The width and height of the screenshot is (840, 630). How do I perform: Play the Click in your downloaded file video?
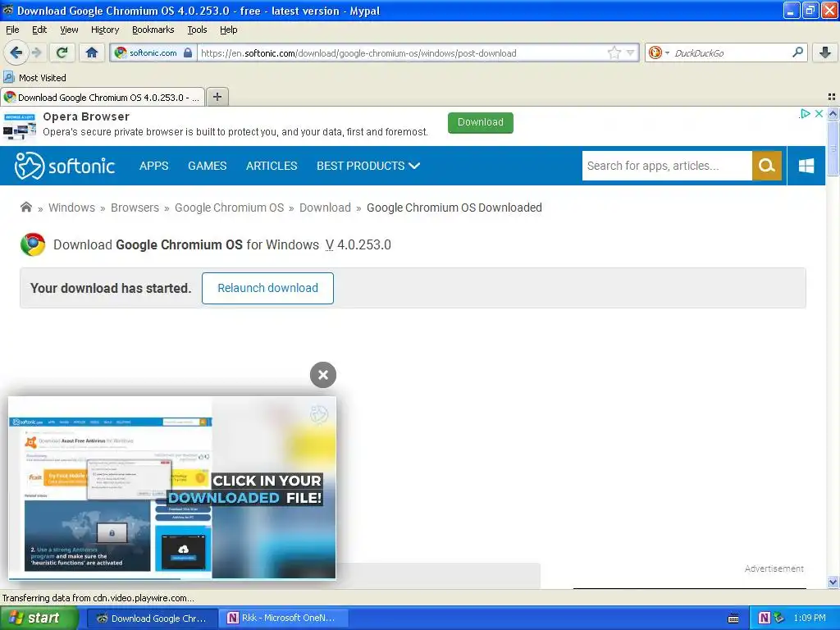pos(172,487)
